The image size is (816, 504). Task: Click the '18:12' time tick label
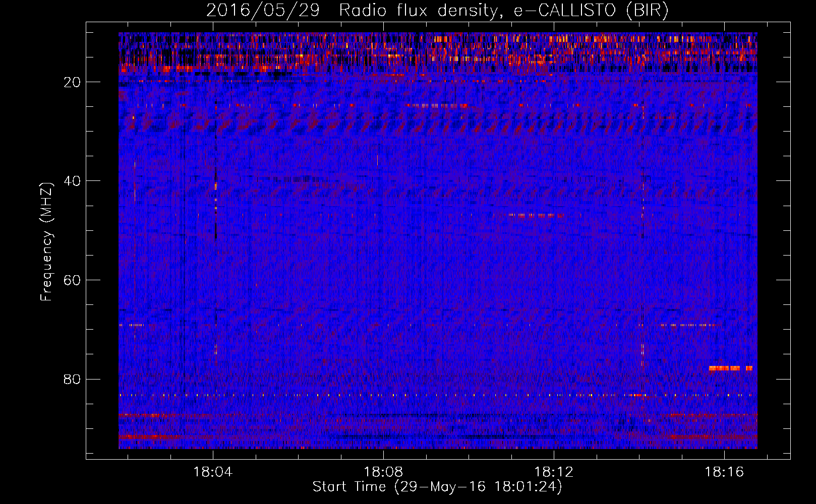tap(554, 472)
